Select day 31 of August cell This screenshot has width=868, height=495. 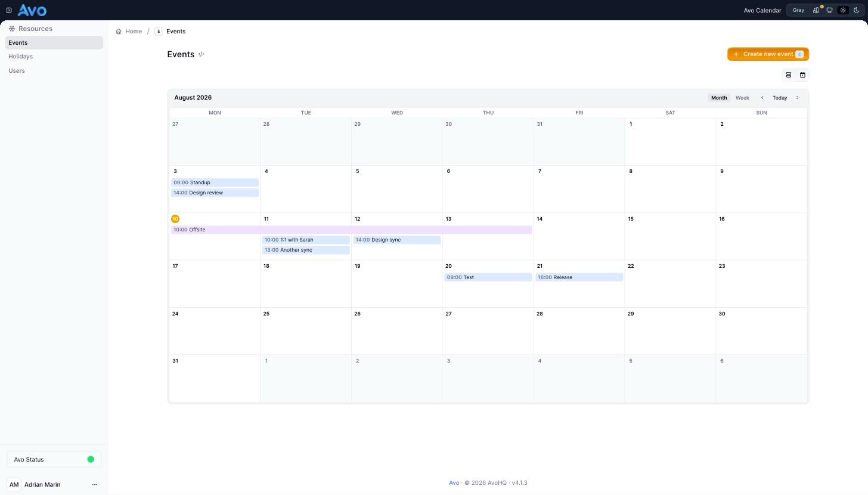click(x=215, y=379)
